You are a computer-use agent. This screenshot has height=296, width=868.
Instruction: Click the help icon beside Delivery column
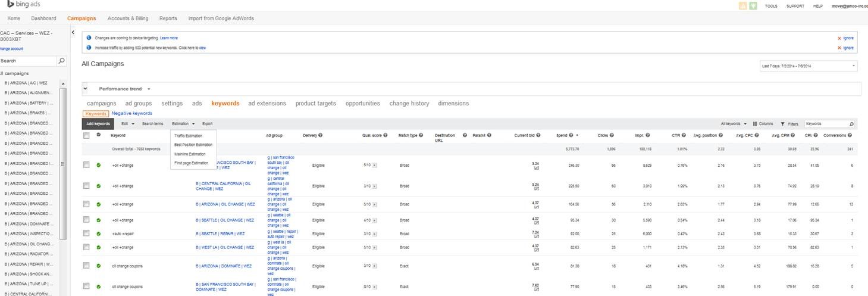321,136
